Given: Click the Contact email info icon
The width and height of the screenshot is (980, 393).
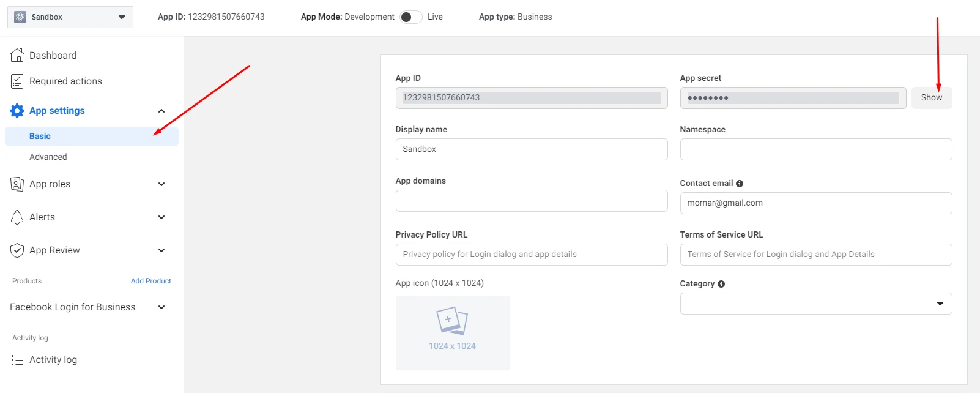Looking at the screenshot, I should 740,184.
